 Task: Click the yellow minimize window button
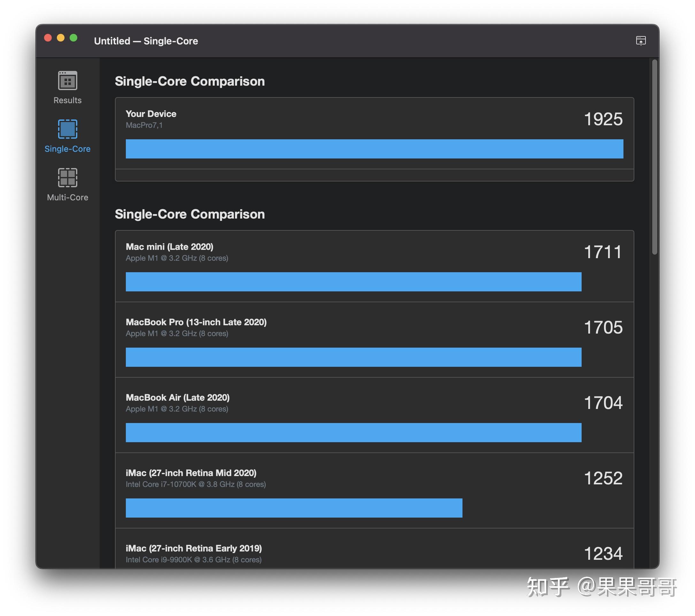pyautogui.click(x=60, y=38)
